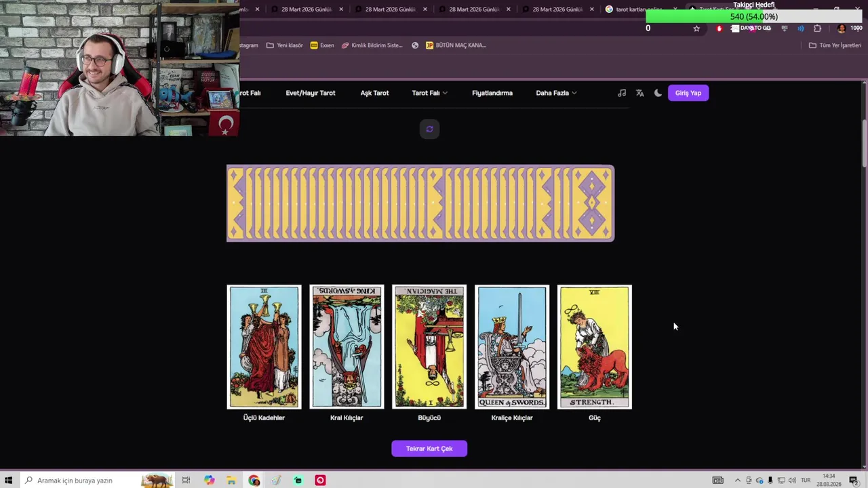Open the notification center icon
The height and width of the screenshot is (488, 868).
point(854,481)
